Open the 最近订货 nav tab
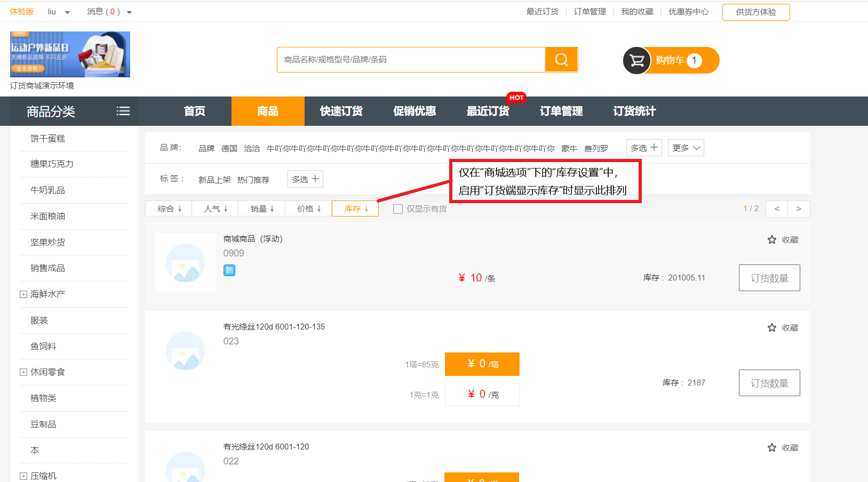The width and height of the screenshot is (868, 482). coord(488,111)
